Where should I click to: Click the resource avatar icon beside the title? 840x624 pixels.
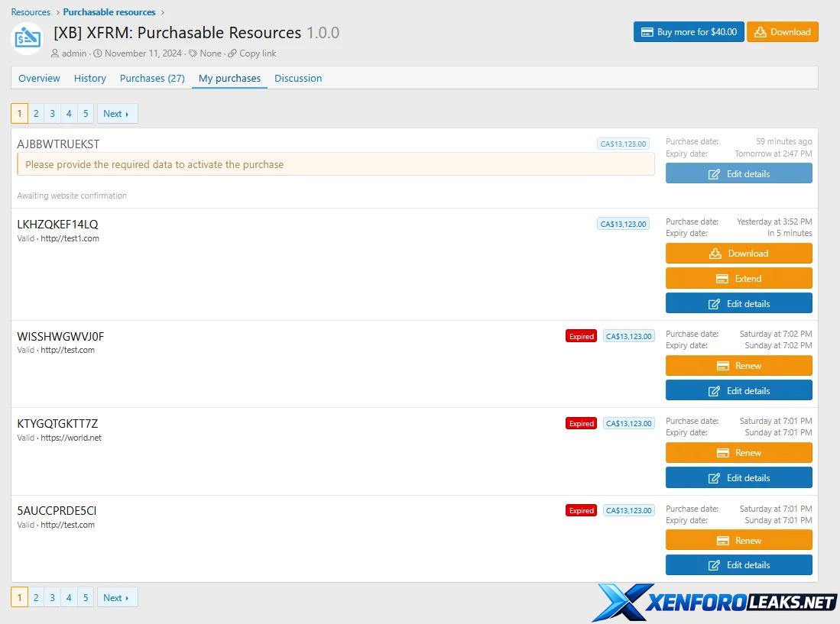click(28, 38)
